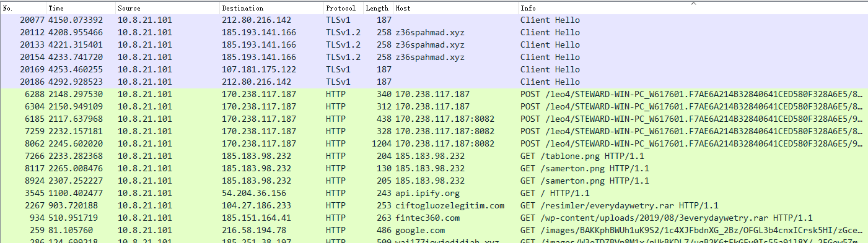The height and width of the screenshot is (243, 868).
Task: Select packet 20186 TLSv1 Client Hello
Action: [434, 82]
